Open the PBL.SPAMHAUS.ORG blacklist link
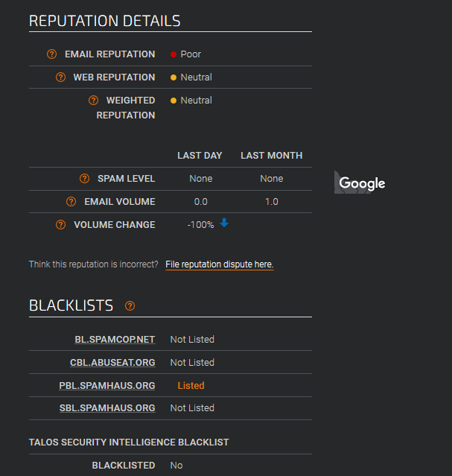 point(107,386)
